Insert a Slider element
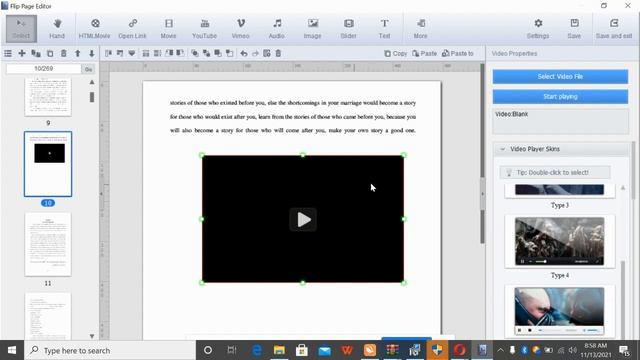The height and width of the screenshot is (360, 640). [x=349, y=29]
